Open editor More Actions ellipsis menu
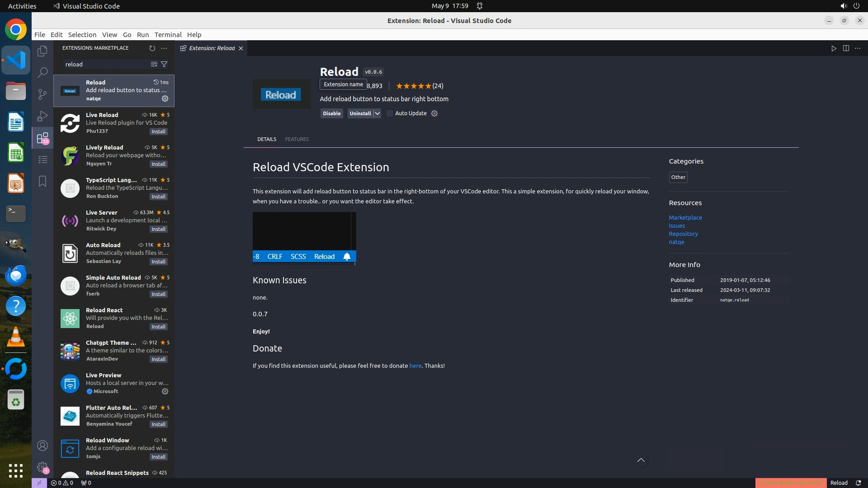This screenshot has height=488, width=868. [858, 48]
